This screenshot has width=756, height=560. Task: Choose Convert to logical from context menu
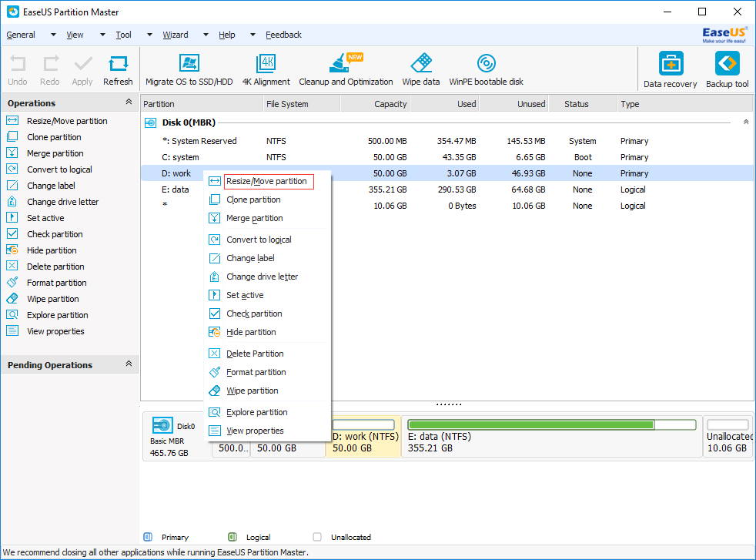pyautogui.click(x=269, y=240)
